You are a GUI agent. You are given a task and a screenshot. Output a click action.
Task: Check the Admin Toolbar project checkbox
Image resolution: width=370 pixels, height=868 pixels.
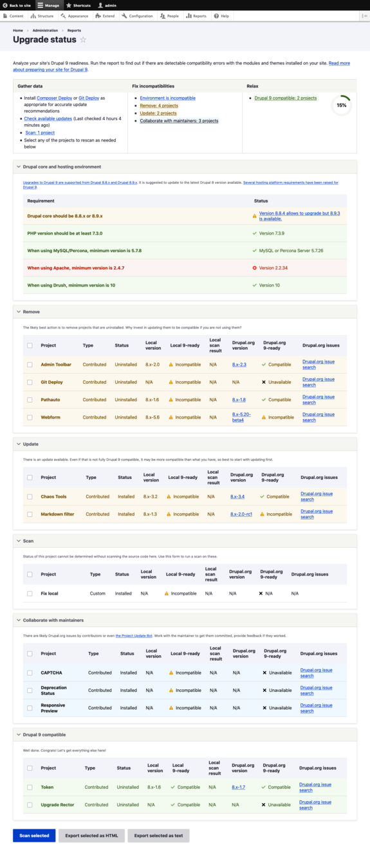(30, 365)
